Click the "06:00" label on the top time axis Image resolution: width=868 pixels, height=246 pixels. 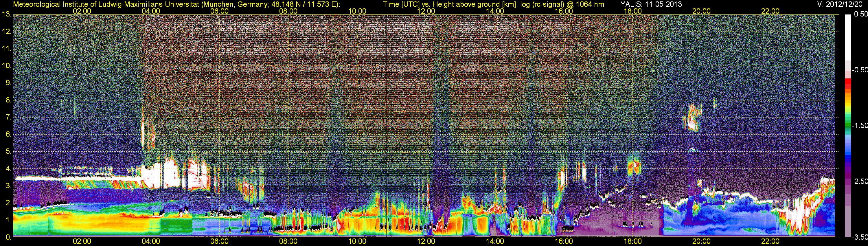[x=219, y=11]
